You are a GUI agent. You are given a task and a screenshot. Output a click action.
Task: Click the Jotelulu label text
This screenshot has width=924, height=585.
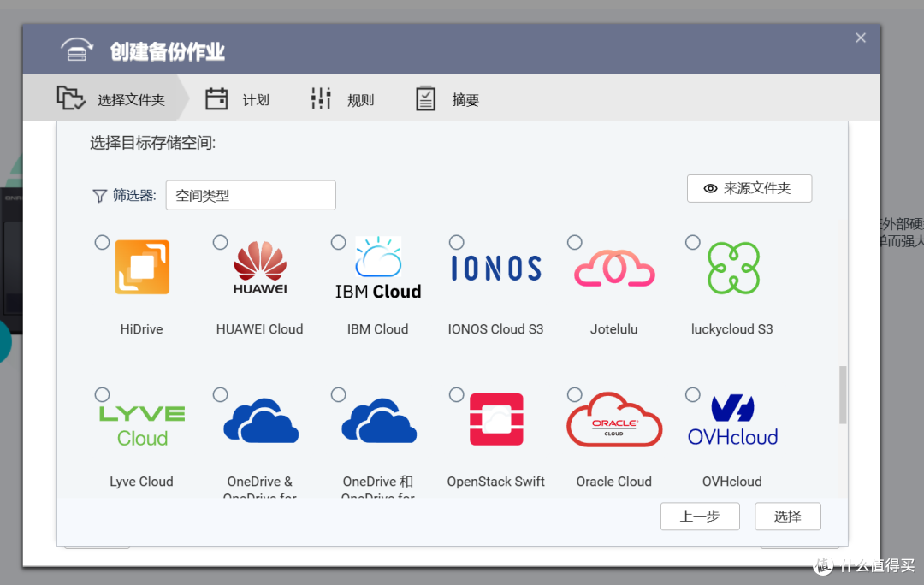coord(614,329)
